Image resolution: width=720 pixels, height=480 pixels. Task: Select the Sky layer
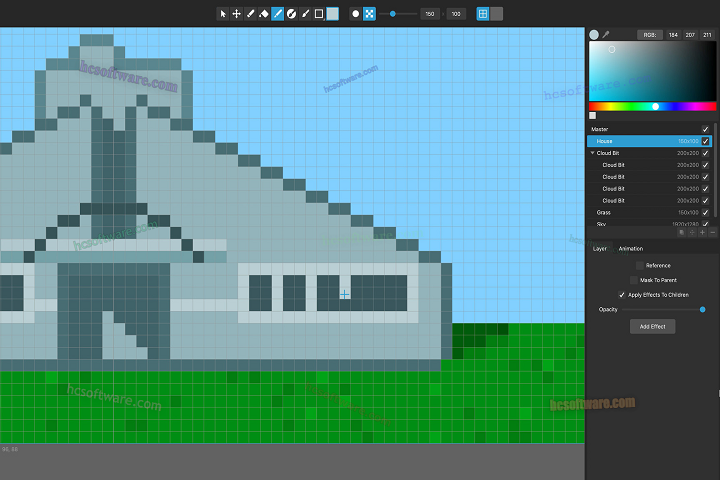[x=649, y=224]
